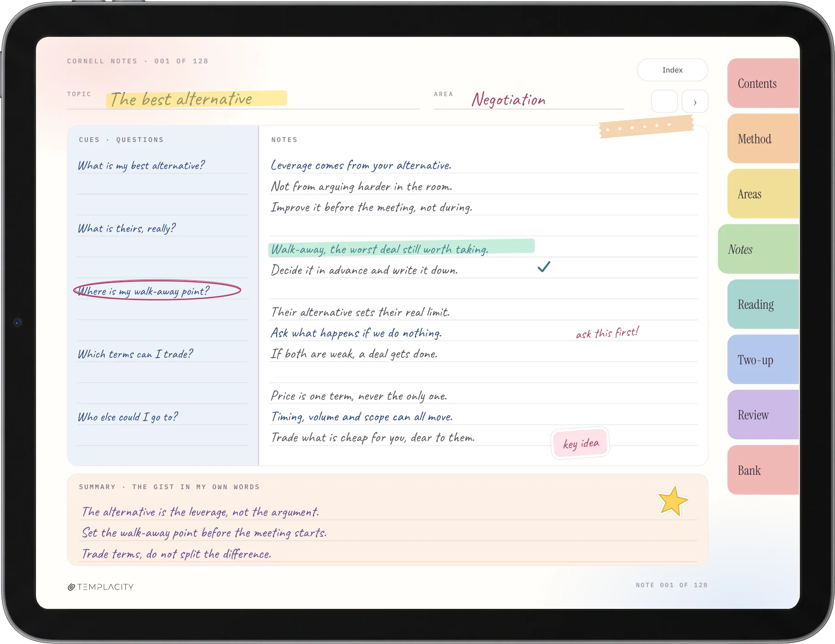Click cue 'Who else could I go to?'
Screen dimensions: 835x644
128,417
